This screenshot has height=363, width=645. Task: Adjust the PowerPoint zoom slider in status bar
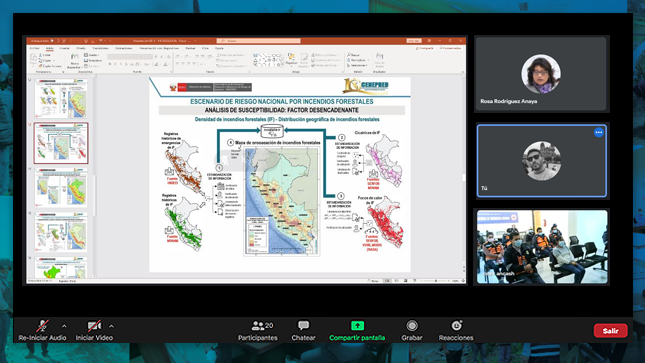(436, 281)
